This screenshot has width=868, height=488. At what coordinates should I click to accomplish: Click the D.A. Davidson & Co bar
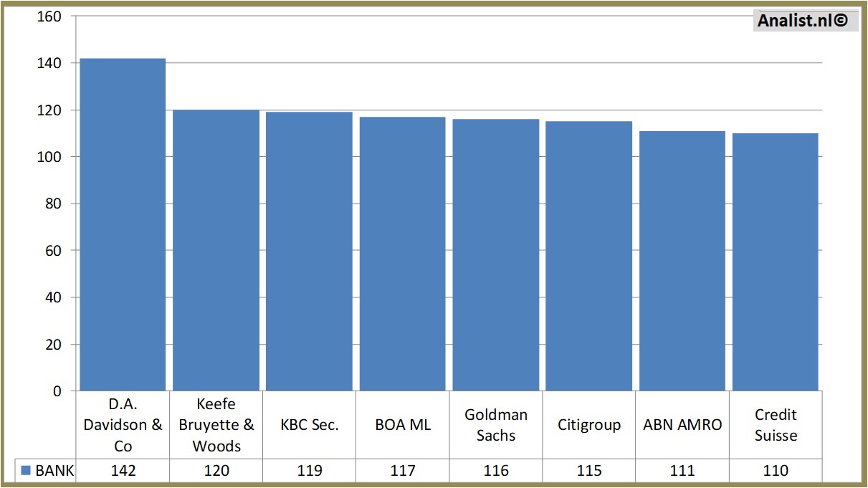pos(123,224)
